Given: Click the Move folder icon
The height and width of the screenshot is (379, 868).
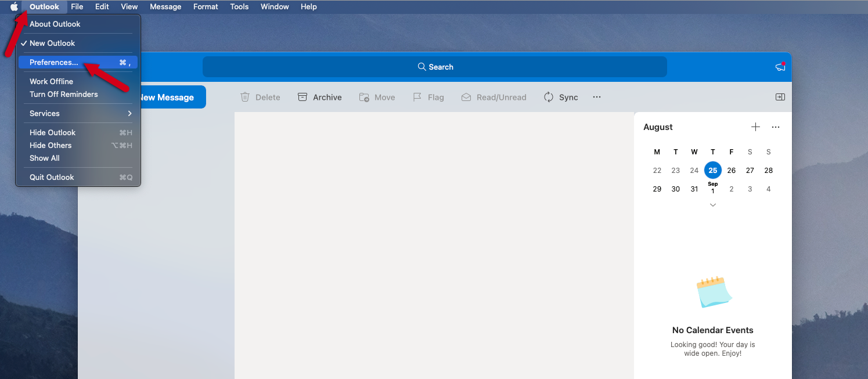Looking at the screenshot, I should coord(364,98).
